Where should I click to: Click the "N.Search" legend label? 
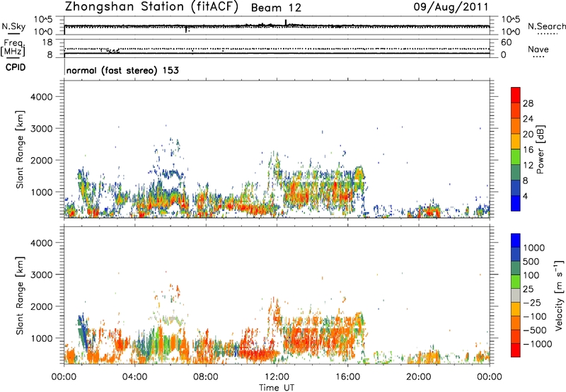tap(547, 26)
